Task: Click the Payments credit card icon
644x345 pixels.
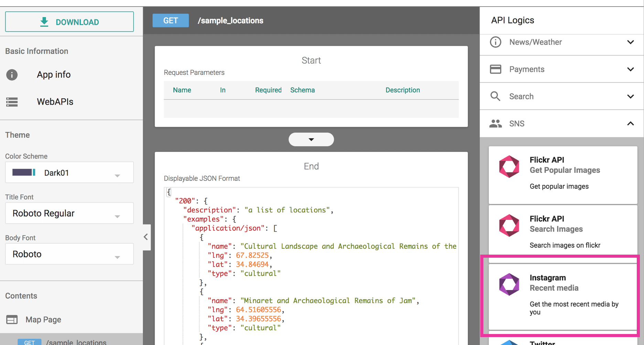Action: (495, 69)
